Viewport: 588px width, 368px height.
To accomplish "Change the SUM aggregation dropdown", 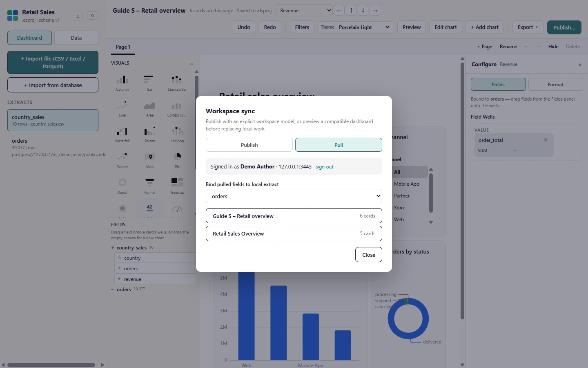I will tap(497, 150).
